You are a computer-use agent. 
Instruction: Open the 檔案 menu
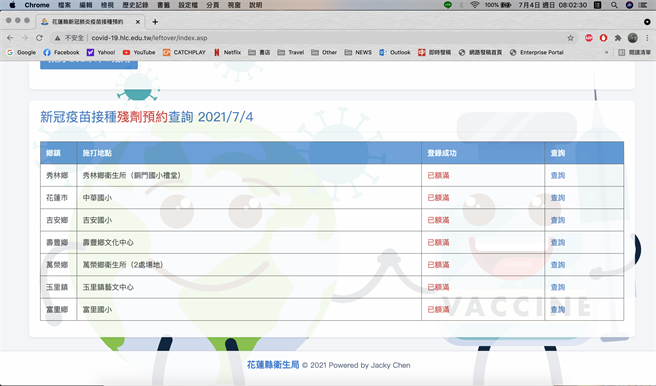(x=64, y=5)
